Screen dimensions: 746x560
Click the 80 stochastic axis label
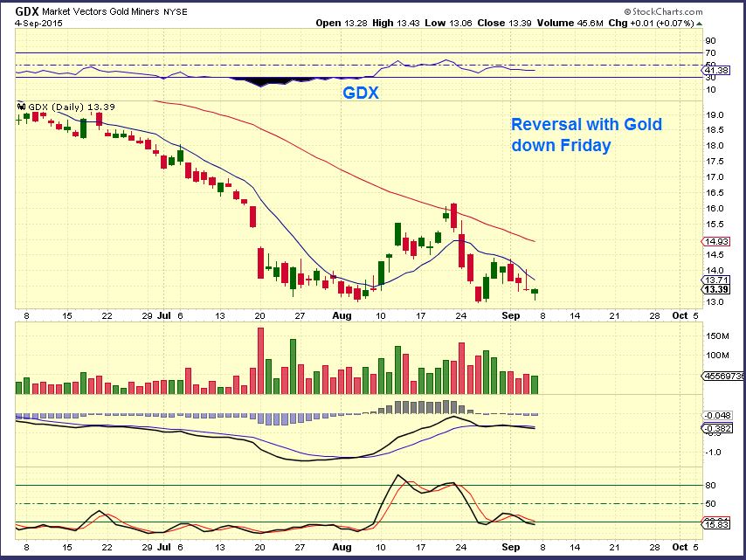[710, 485]
